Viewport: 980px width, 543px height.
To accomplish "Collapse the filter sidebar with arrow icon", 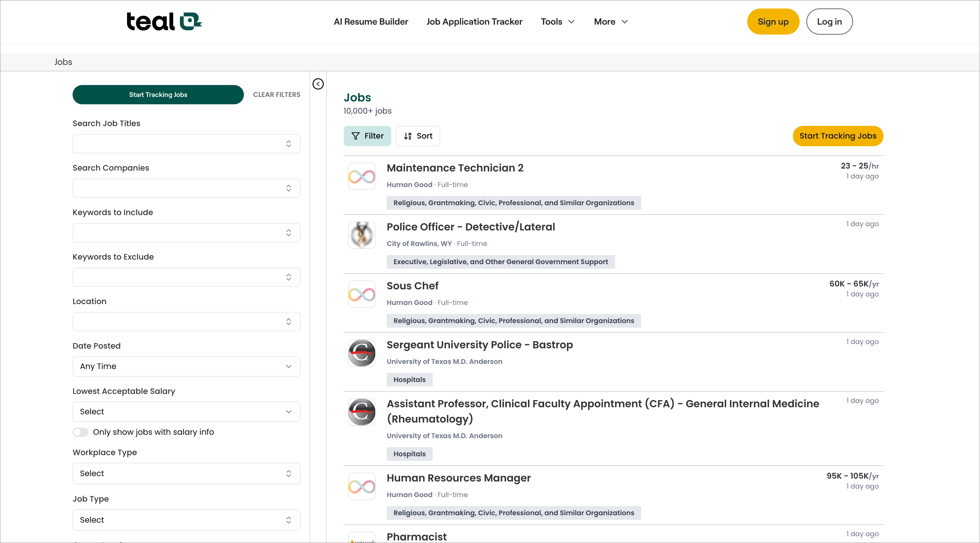I will [318, 84].
